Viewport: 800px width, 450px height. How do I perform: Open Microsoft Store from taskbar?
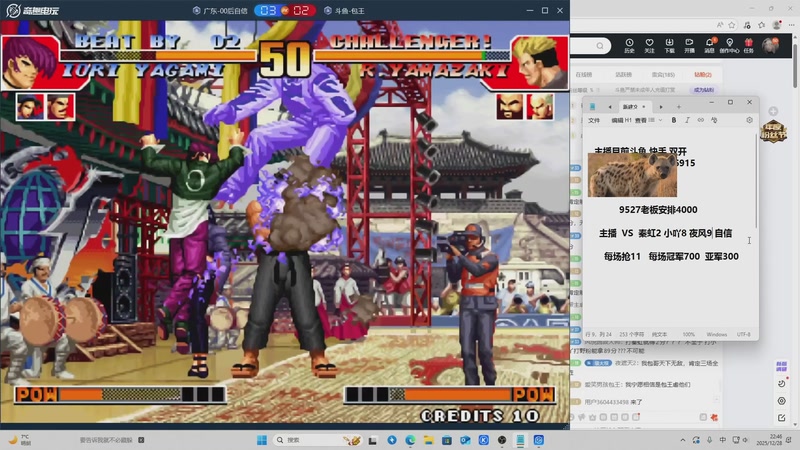tap(447, 440)
